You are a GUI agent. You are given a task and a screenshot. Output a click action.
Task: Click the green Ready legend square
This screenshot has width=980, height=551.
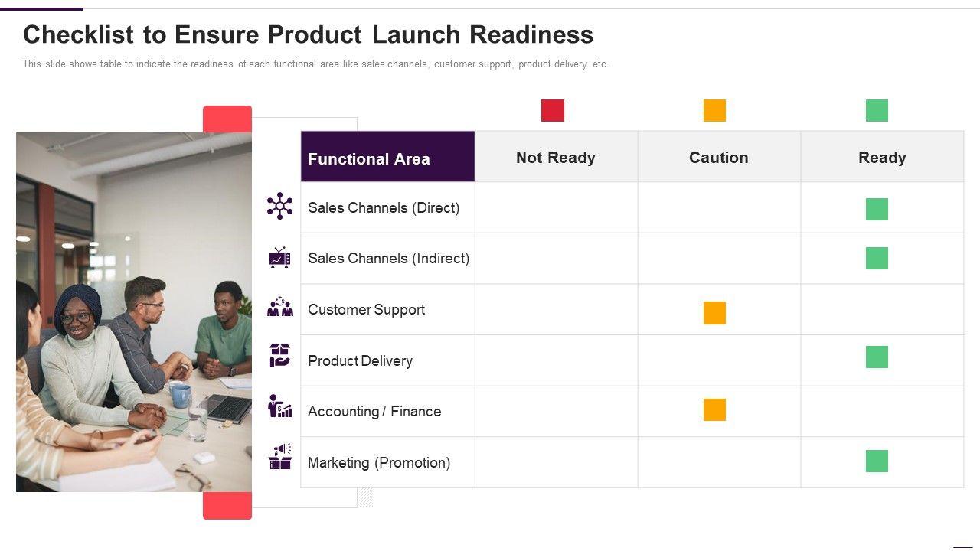point(877,110)
